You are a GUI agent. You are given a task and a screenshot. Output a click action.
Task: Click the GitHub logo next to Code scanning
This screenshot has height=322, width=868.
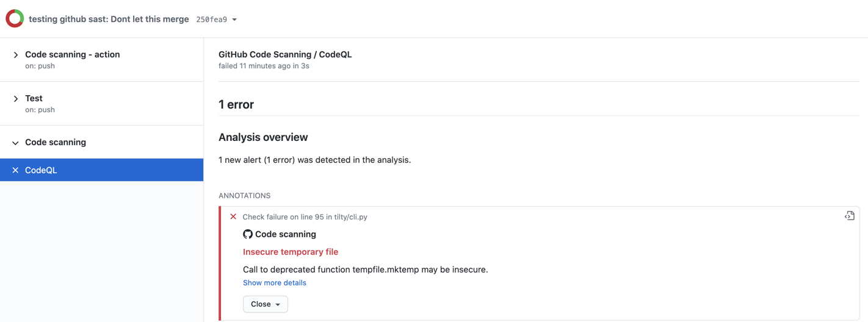pyautogui.click(x=248, y=234)
